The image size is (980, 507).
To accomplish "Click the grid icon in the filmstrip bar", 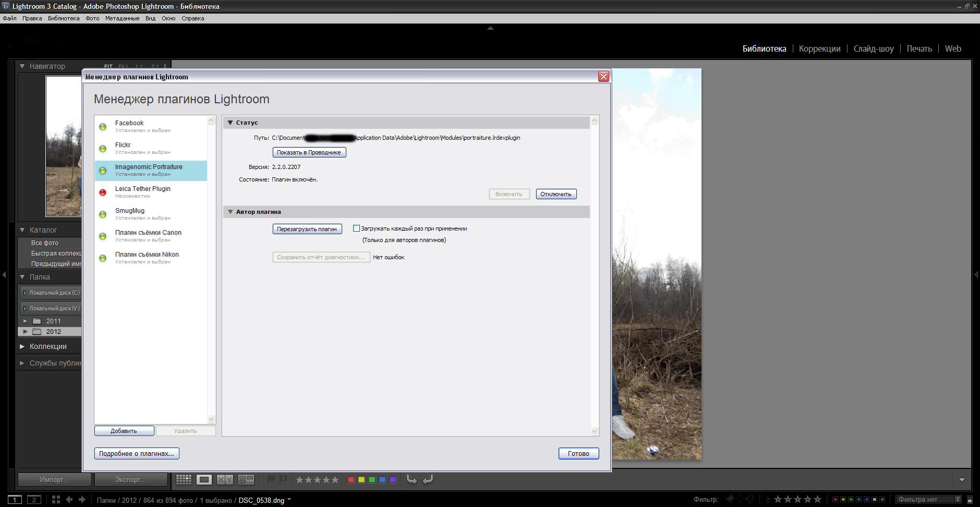I will (56, 500).
